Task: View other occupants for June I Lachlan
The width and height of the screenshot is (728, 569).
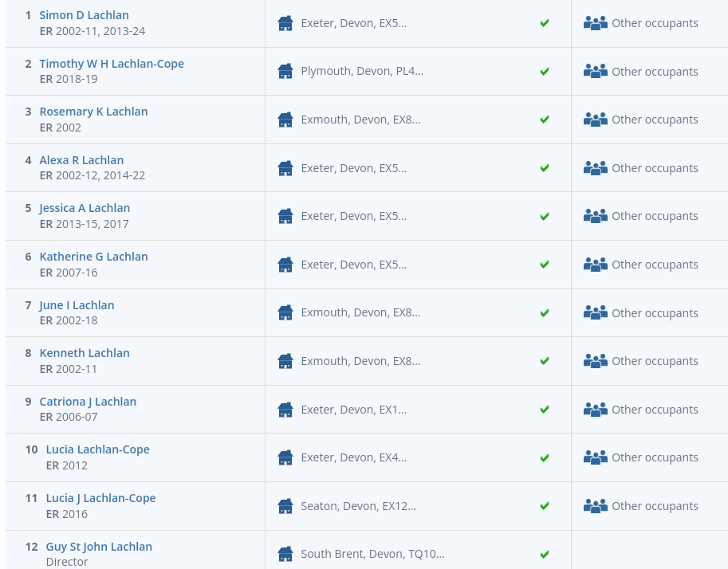Action: click(655, 313)
